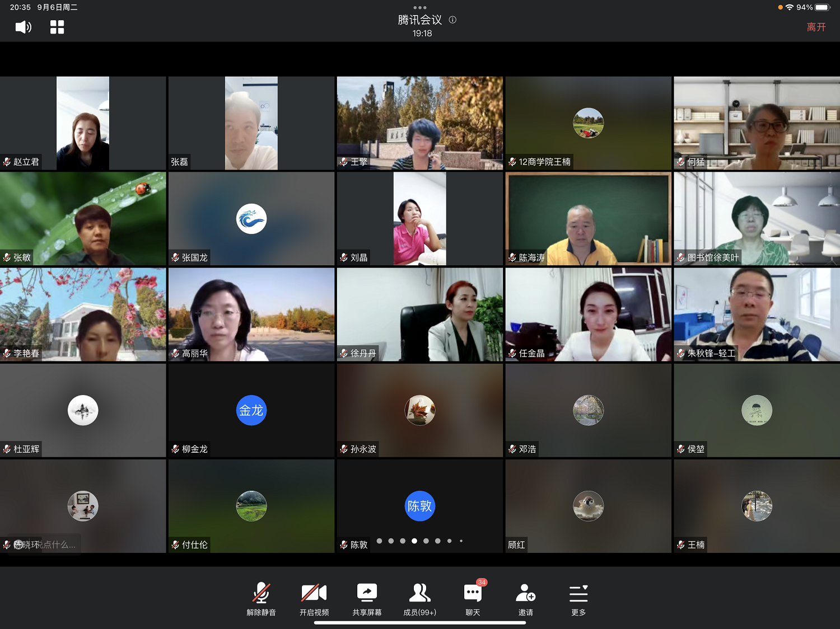The width and height of the screenshot is (840, 629).
Task: Select 陈海涛's video tile
Action: [x=588, y=218]
